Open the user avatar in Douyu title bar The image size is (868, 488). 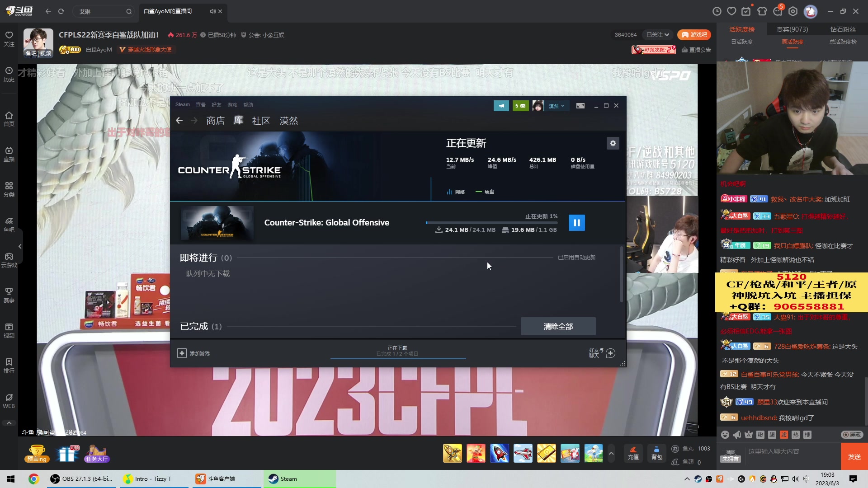click(811, 11)
